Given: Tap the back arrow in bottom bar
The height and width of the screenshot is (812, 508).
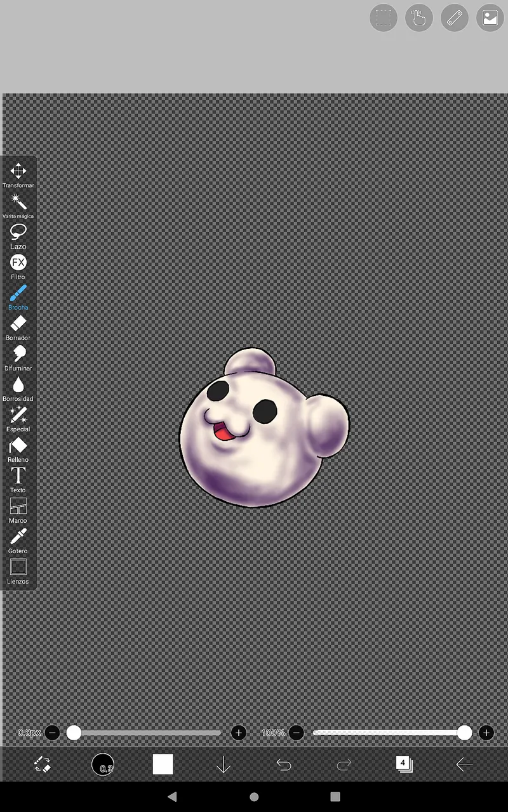Looking at the screenshot, I should pos(464,765).
